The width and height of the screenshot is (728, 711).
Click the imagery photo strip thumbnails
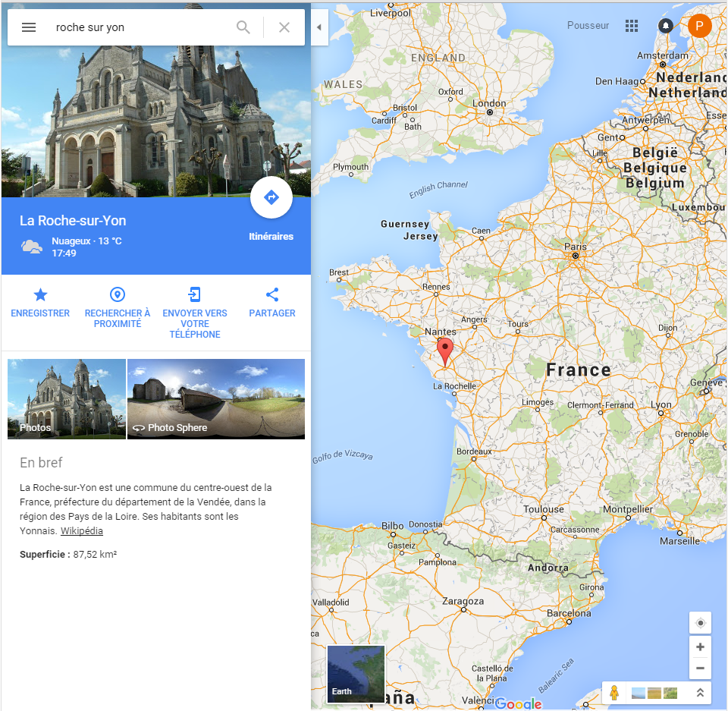pyautogui.click(x=654, y=693)
